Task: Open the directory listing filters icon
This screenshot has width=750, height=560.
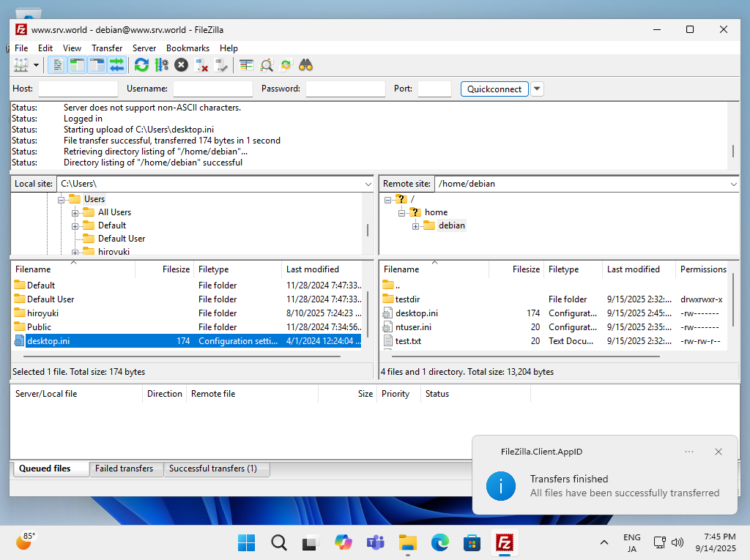Action: point(246,65)
